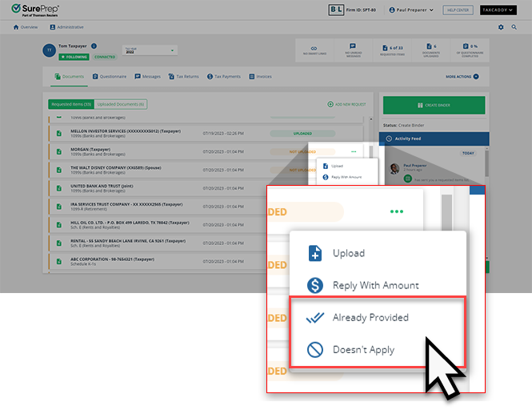The height and width of the screenshot is (410, 532).
Task: Click the No Smart Links tile
Action: pyautogui.click(x=314, y=50)
